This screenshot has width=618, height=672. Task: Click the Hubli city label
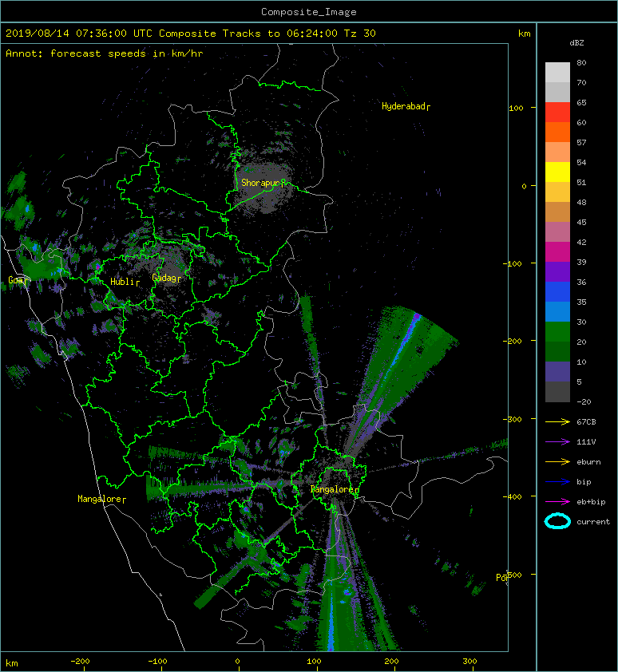[x=125, y=282]
